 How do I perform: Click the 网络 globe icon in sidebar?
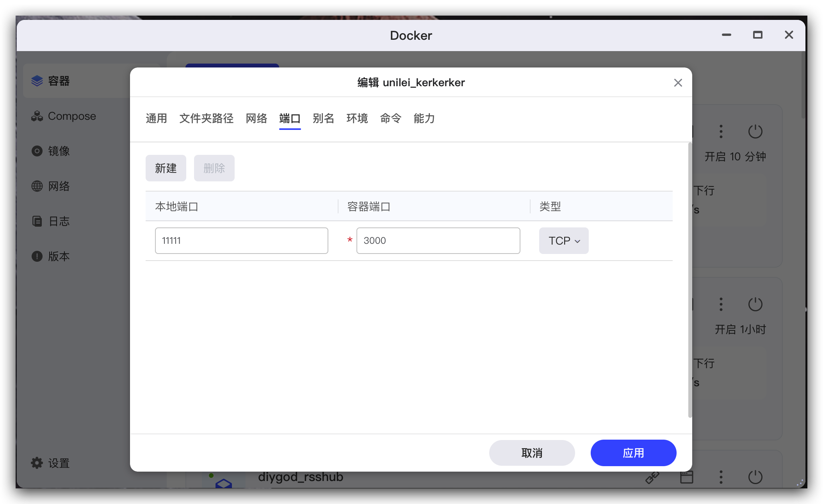(x=37, y=186)
